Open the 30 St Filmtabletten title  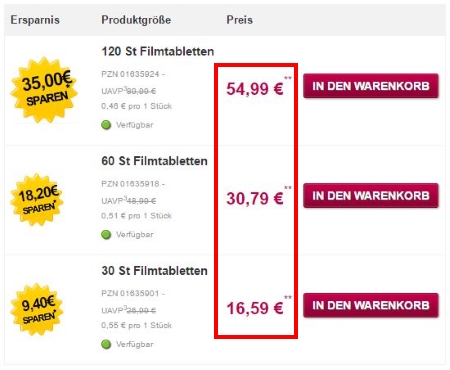click(154, 271)
